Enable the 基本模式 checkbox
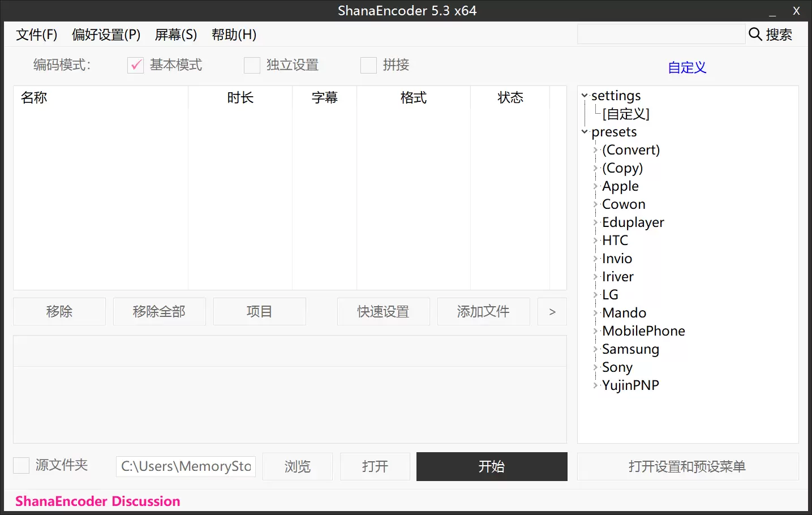812x515 pixels. coord(136,66)
